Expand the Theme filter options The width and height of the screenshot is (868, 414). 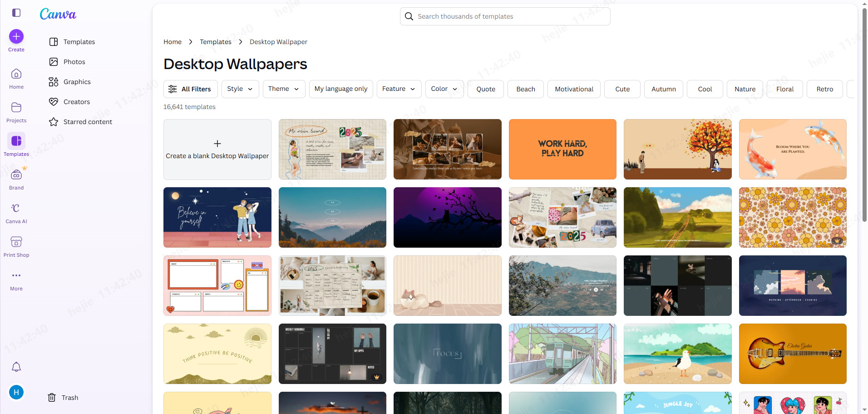(x=284, y=89)
